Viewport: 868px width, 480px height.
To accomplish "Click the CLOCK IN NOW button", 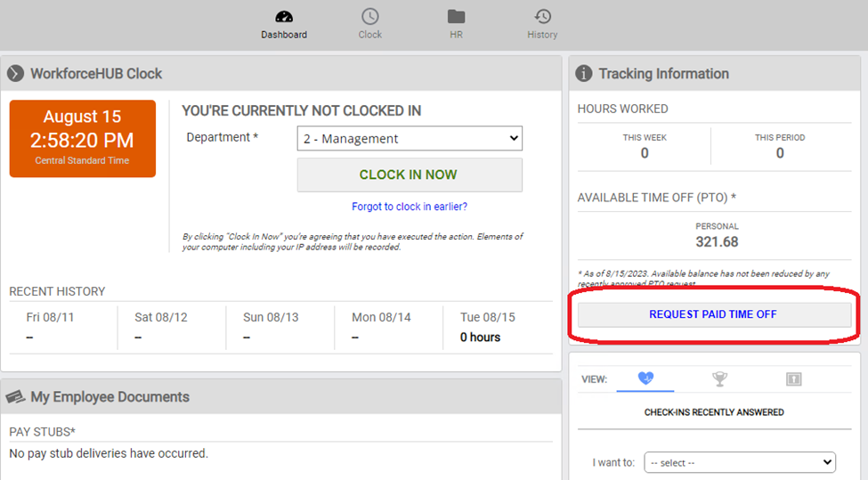I will click(x=410, y=175).
